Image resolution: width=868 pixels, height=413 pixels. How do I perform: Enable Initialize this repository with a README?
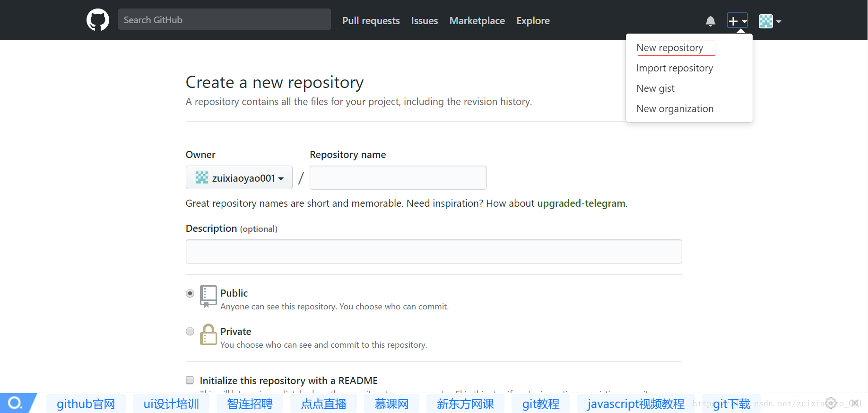click(x=190, y=380)
